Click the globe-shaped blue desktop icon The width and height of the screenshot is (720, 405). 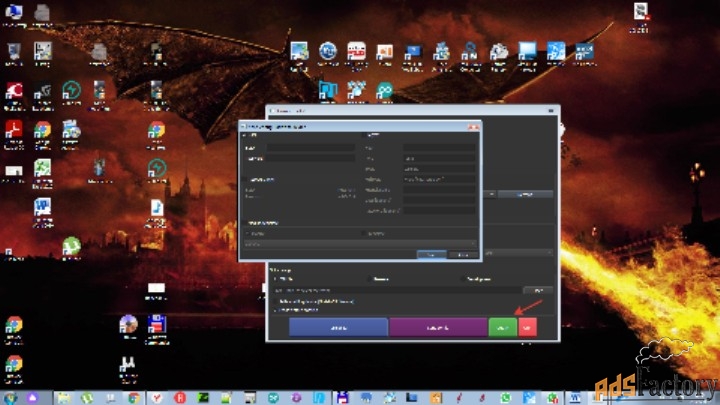[x=328, y=50]
